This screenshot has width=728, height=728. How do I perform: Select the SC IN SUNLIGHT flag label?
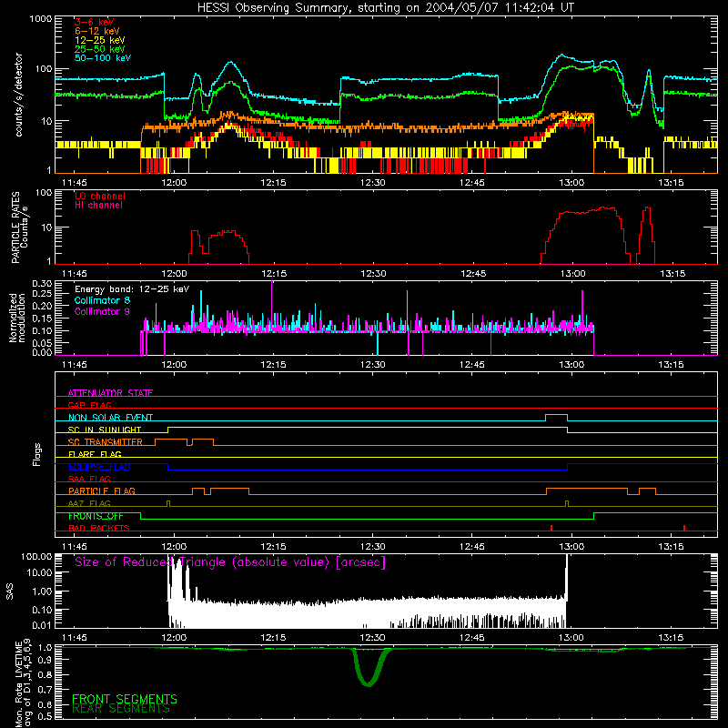tap(105, 430)
